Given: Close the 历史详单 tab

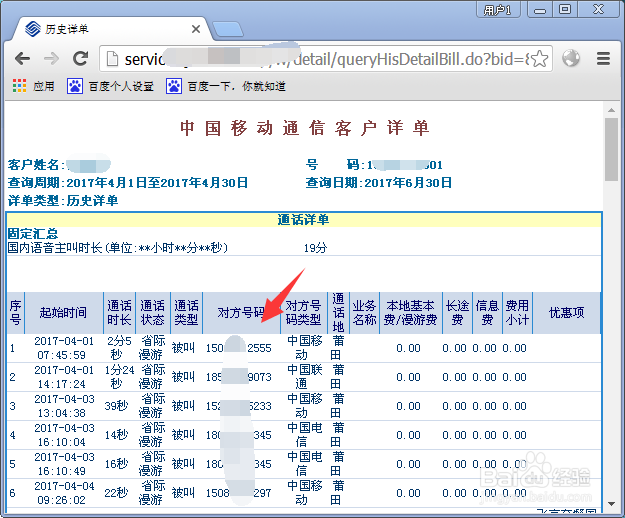Looking at the screenshot, I should tap(196, 29).
